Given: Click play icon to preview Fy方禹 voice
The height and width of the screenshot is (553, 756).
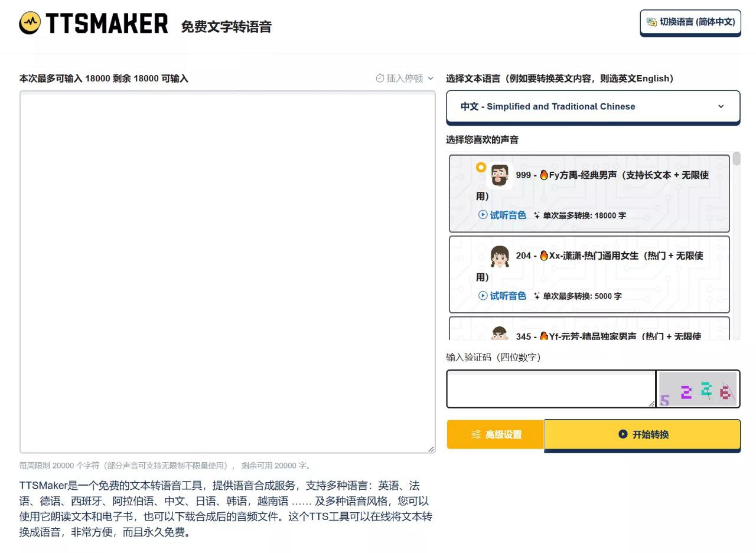Looking at the screenshot, I should tap(483, 215).
